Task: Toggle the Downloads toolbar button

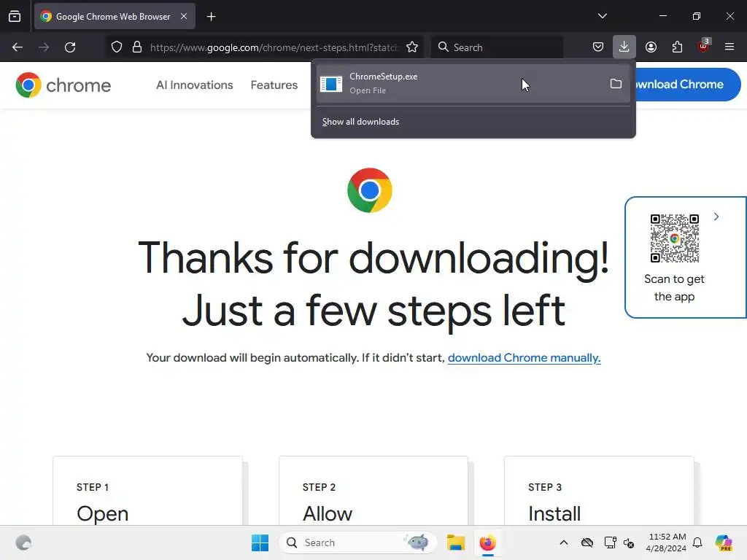Action: (x=624, y=47)
